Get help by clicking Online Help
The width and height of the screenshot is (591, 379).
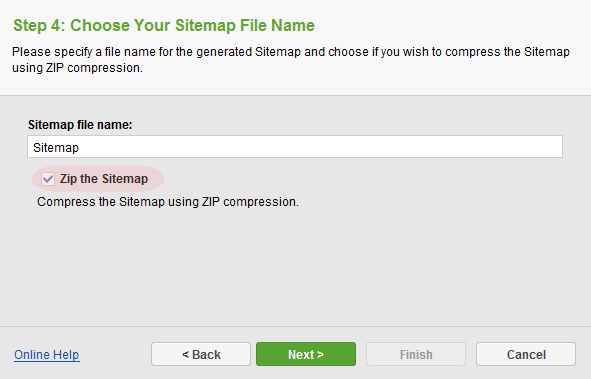47,355
